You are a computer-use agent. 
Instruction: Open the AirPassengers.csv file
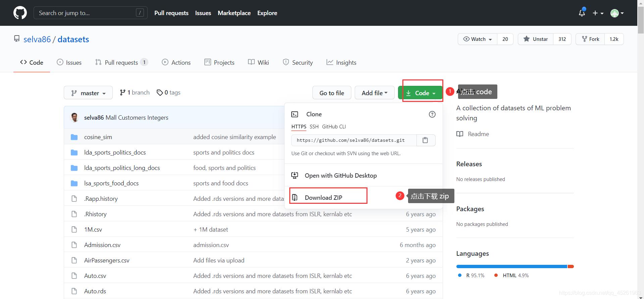[x=107, y=260]
